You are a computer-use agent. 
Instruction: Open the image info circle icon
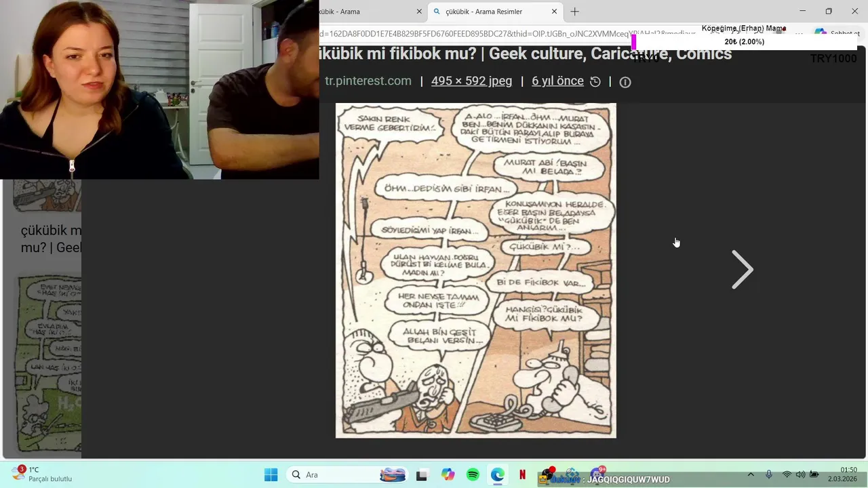[x=625, y=82]
